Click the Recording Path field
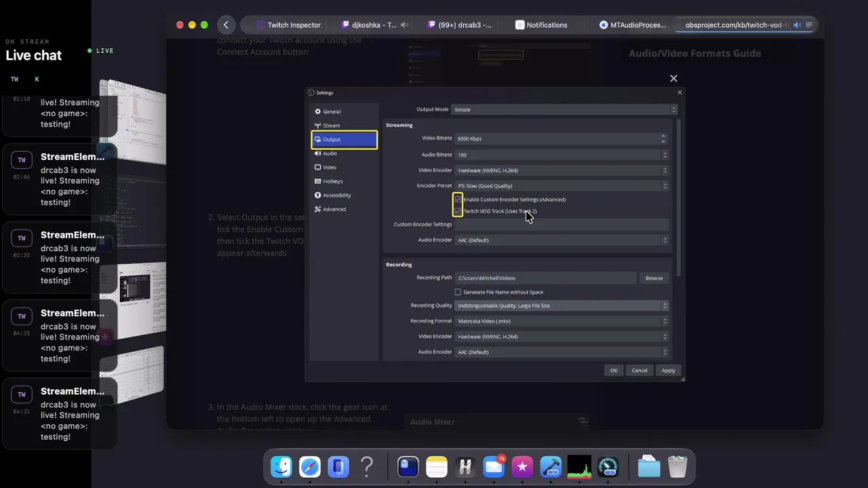868x488 pixels. 545,278
